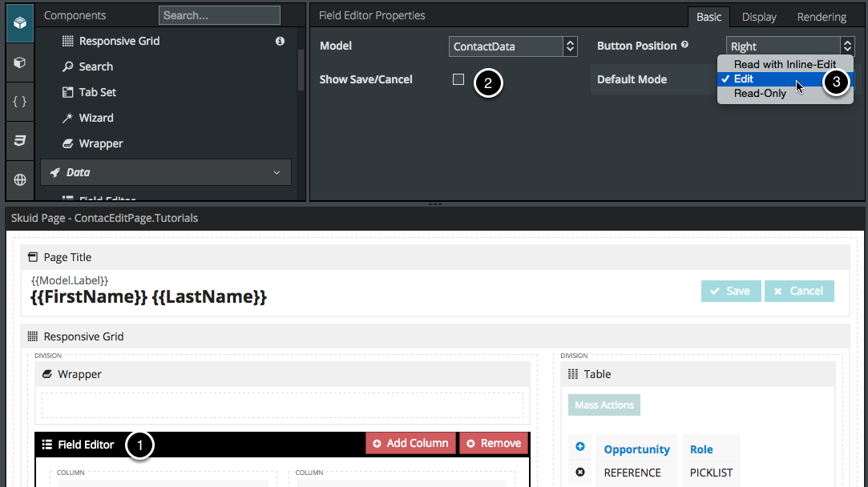Click the blue plus icon in Table
The image size is (868, 487).
(x=580, y=447)
